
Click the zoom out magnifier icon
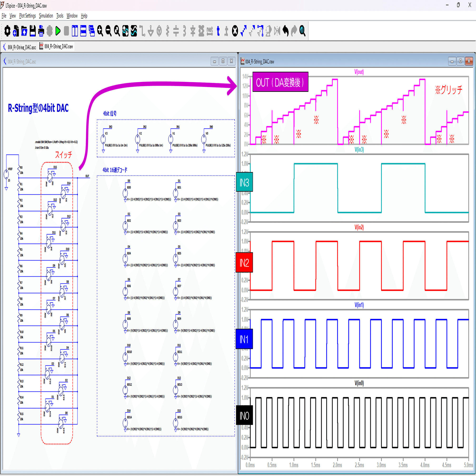click(x=108, y=31)
